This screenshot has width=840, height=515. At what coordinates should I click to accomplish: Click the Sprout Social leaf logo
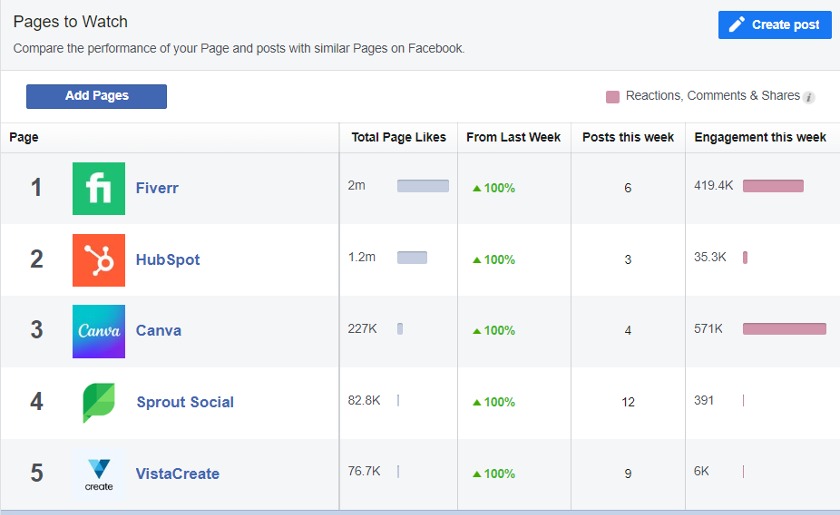tap(99, 402)
